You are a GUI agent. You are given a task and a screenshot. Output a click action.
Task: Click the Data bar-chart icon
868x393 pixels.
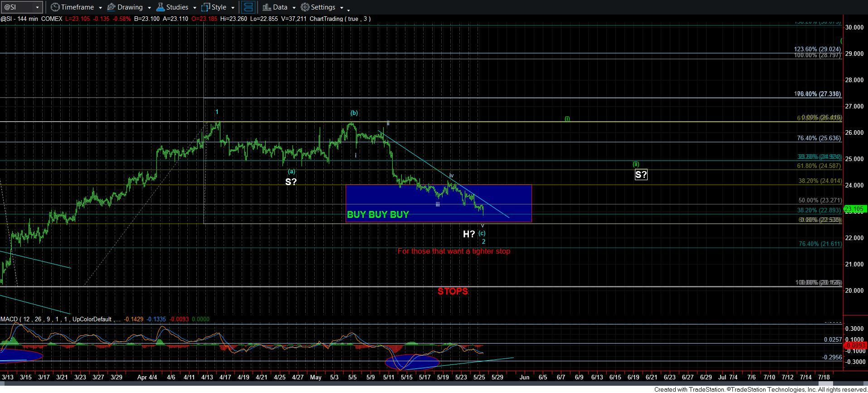click(267, 7)
